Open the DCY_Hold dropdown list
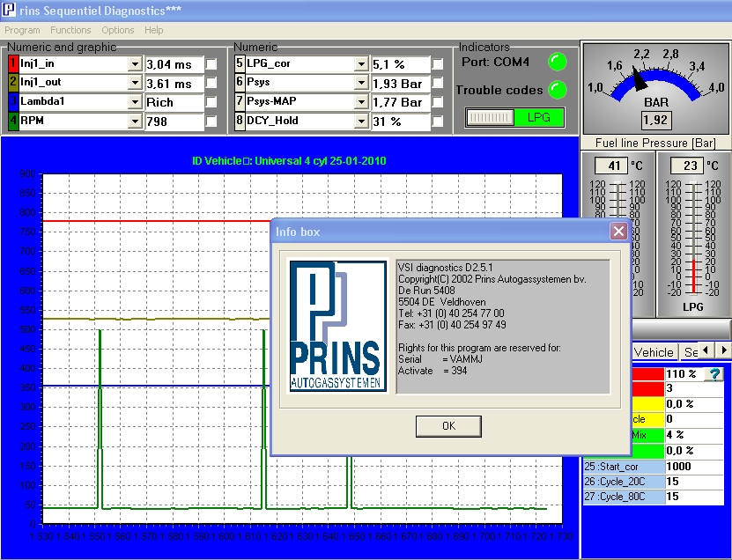Image resolution: width=732 pixels, height=560 pixels. pyautogui.click(x=361, y=121)
